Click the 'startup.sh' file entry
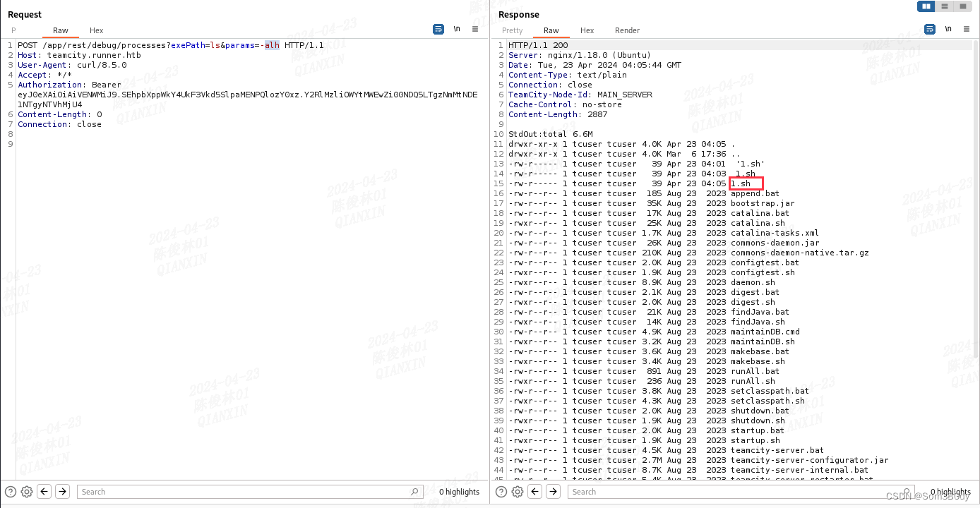Screen dimensions: 980x508 (755, 440)
